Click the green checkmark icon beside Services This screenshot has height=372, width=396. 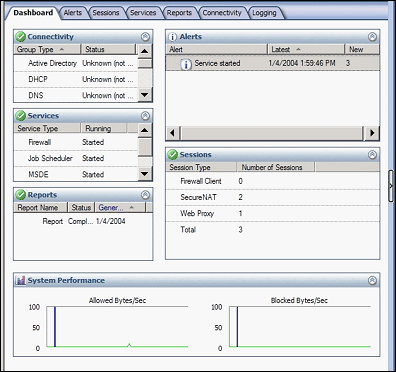point(21,116)
